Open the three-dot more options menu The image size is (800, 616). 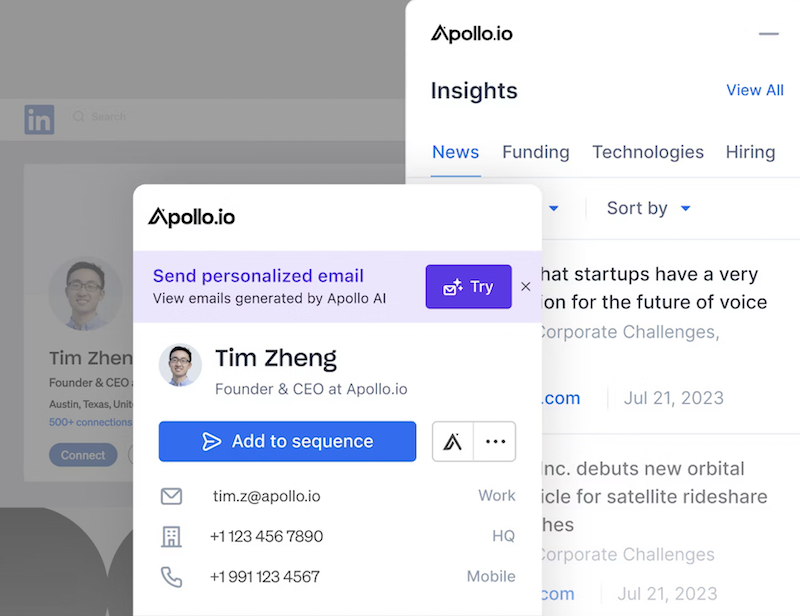pos(495,441)
